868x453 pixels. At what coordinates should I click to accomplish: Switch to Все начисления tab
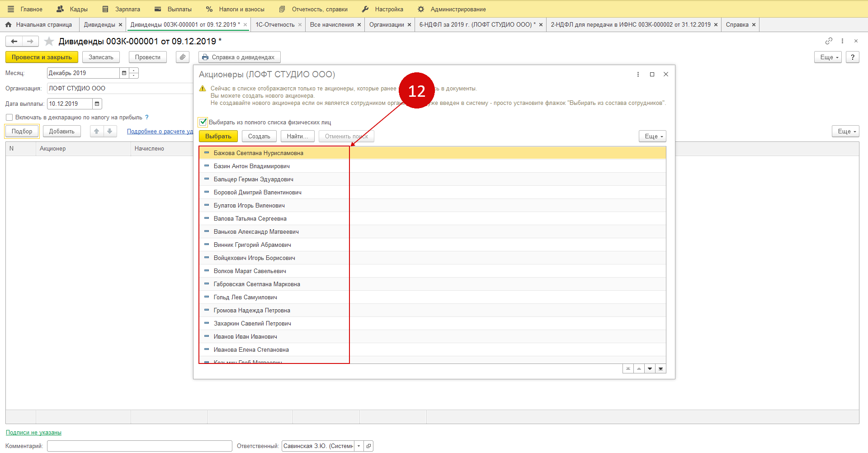click(332, 24)
